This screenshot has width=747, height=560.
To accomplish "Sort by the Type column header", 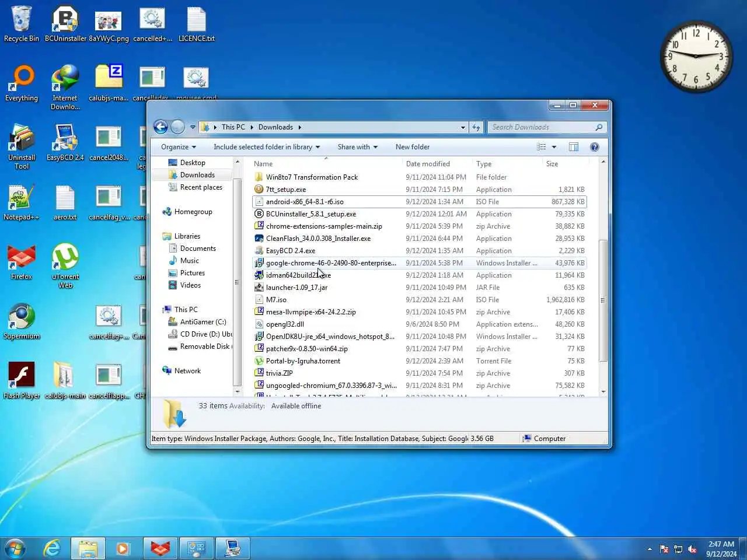I will point(507,164).
